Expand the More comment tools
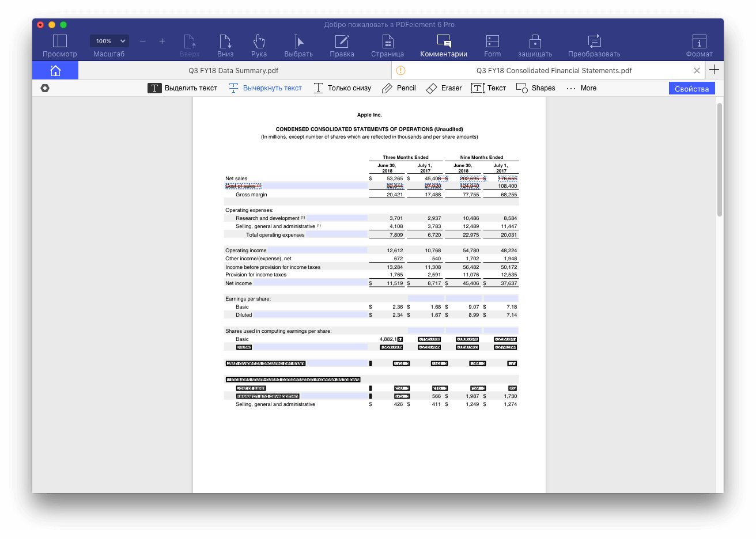756x539 pixels. coord(581,88)
